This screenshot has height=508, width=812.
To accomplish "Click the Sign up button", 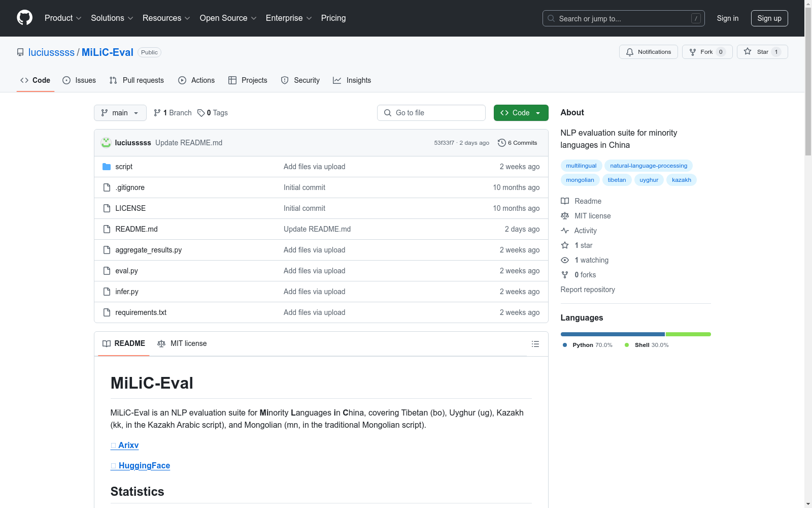I will 769,18.
